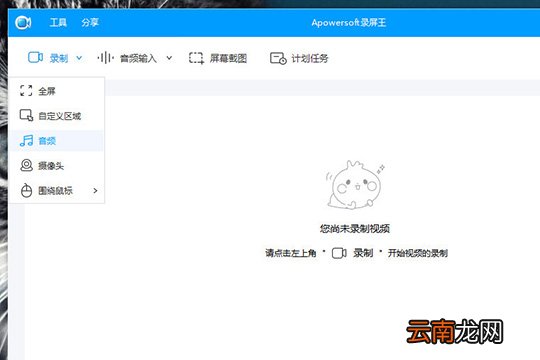Click the 摄像头 webcam icon
The image size is (540, 360).
click(27, 165)
